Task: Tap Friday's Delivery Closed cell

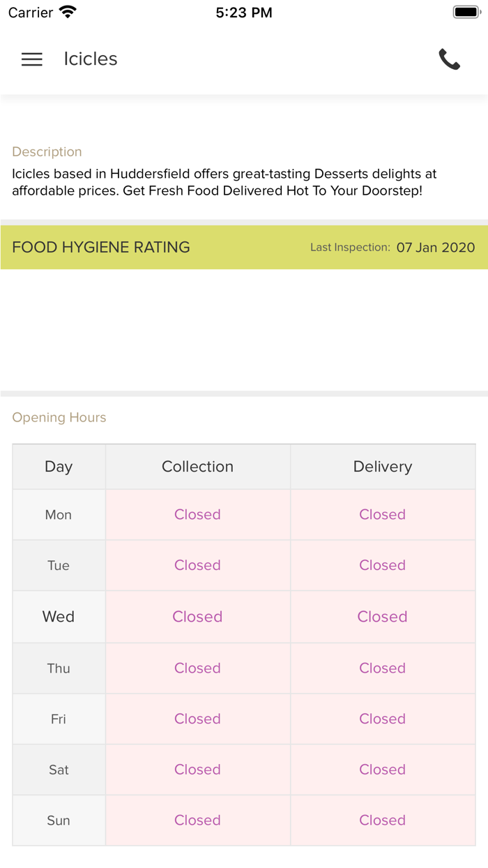Action: coord(383,719)
